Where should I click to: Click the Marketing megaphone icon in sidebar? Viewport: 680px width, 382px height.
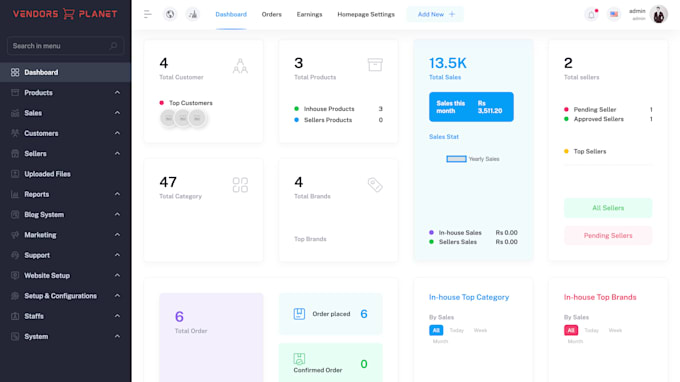[15, 235]
